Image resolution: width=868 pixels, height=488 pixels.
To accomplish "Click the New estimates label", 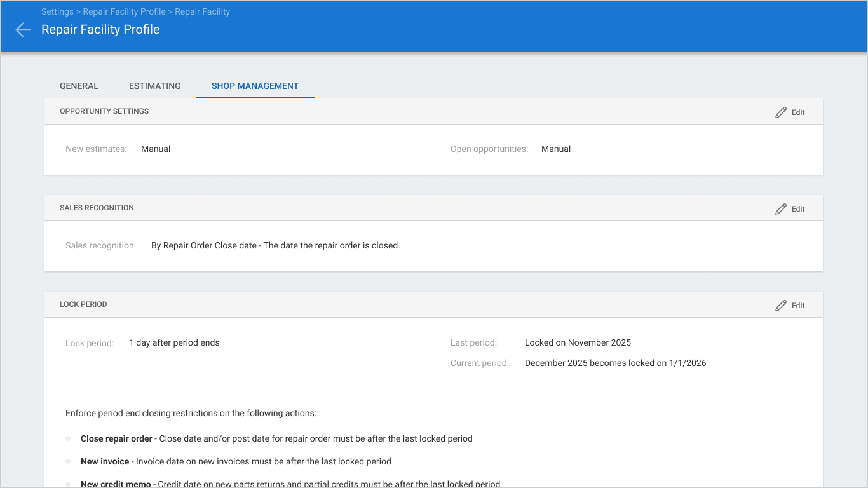I will pyautogui.click(x=96, y=149).
